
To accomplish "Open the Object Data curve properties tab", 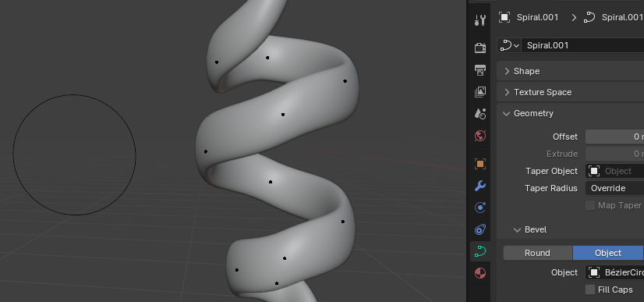I will tap(479, 251).
